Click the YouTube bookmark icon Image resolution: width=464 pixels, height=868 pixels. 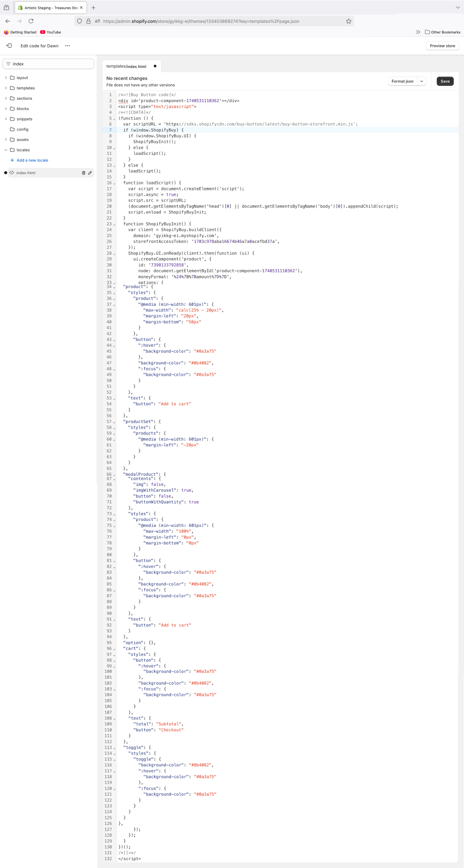pos(43,32)
